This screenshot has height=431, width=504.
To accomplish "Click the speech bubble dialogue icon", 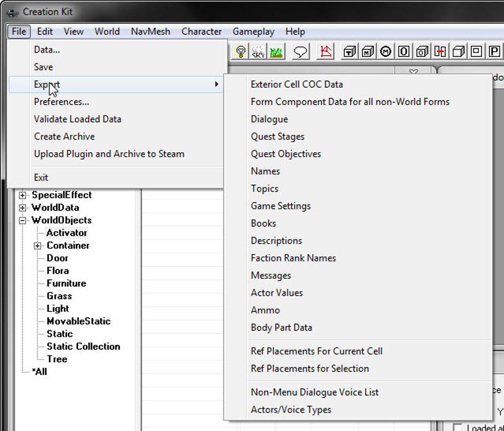I will tap(300, 51).
